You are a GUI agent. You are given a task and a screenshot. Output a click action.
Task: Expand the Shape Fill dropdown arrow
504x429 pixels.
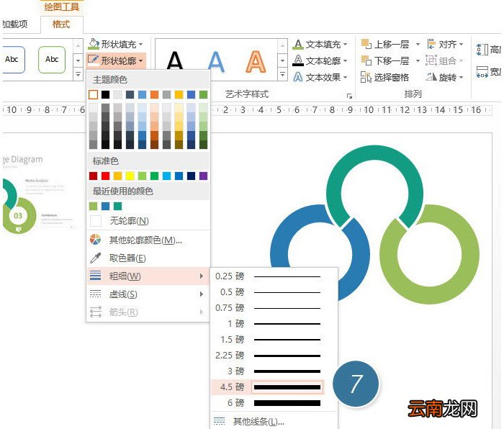point(141,45)
